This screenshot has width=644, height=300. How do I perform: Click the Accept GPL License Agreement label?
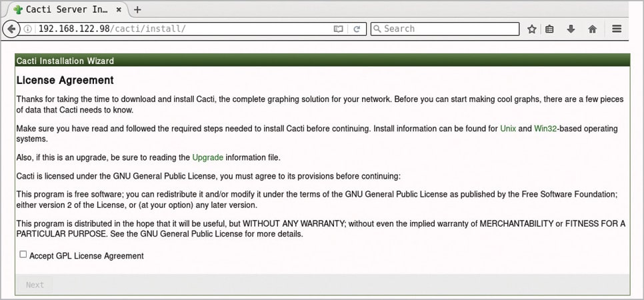tap(87, 256)
